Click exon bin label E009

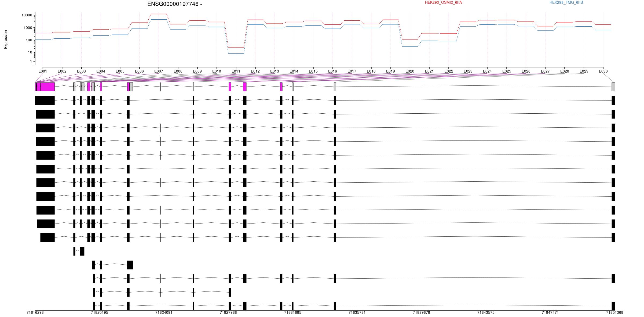(x=197, y=71)
